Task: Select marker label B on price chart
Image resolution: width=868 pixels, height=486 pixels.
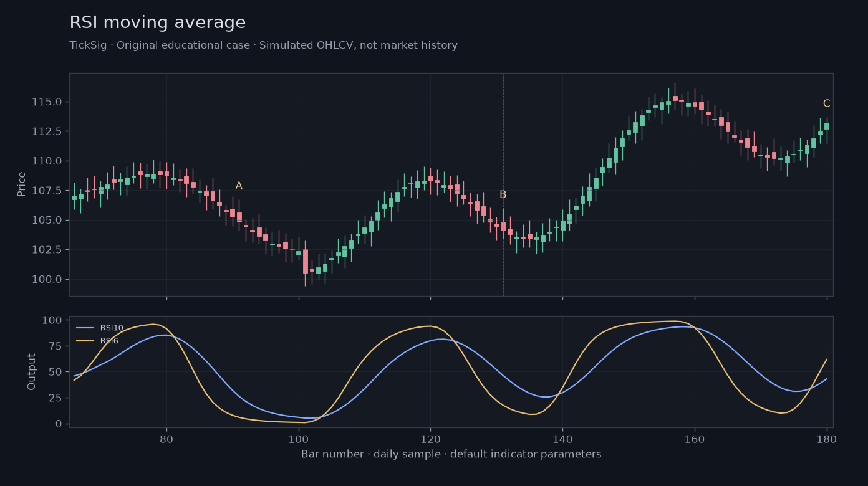Action: coord(503,194)
